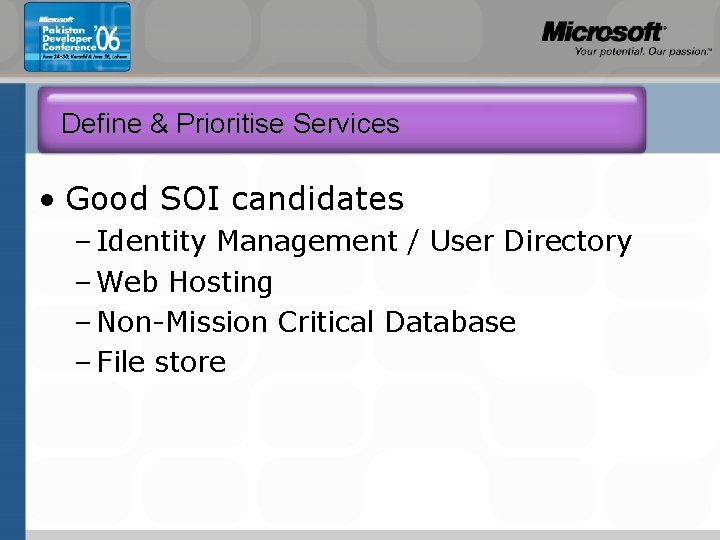Click the dash before Identity Management

point(82,242)
